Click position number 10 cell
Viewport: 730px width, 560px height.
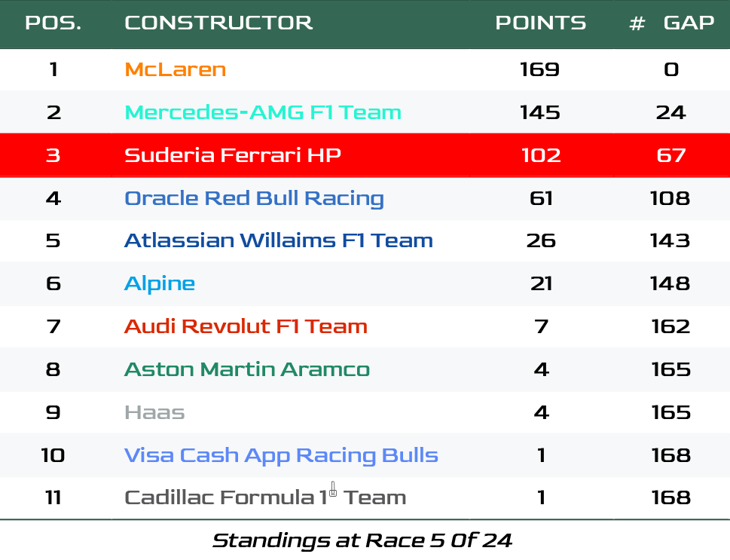(x=53, y=456)
